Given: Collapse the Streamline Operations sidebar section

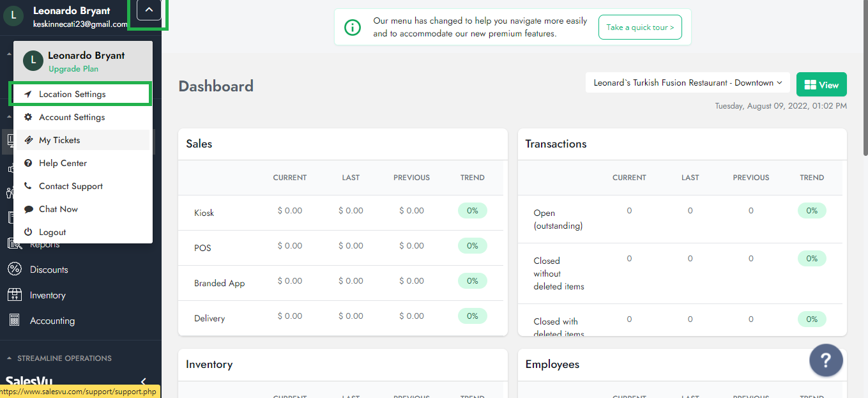Looking at the screenshot, I should [x=9, y=358].
